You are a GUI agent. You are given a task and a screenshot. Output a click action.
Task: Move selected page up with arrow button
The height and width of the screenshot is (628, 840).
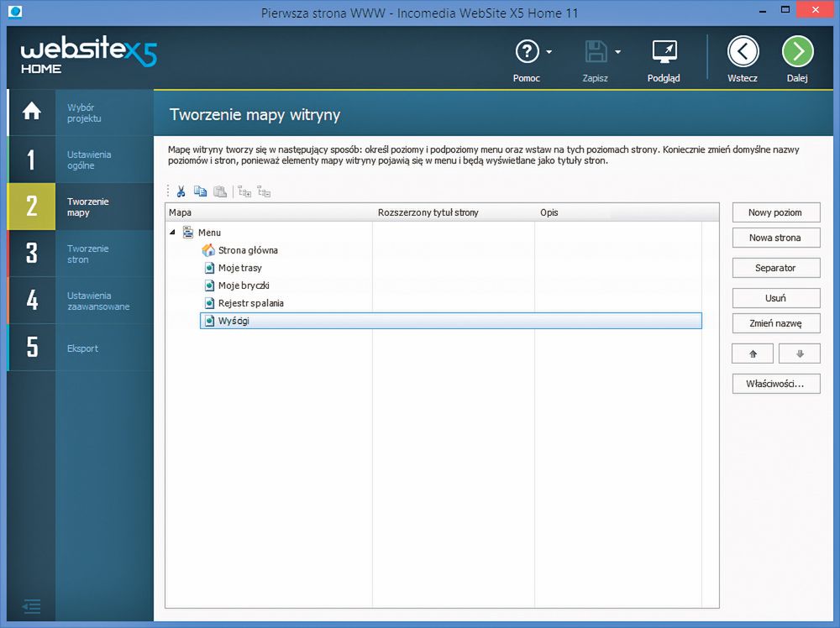[752, 353]
